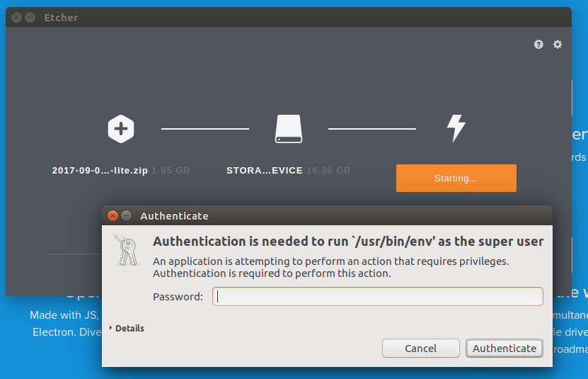Click the Etcher window title text

[61, 18]
